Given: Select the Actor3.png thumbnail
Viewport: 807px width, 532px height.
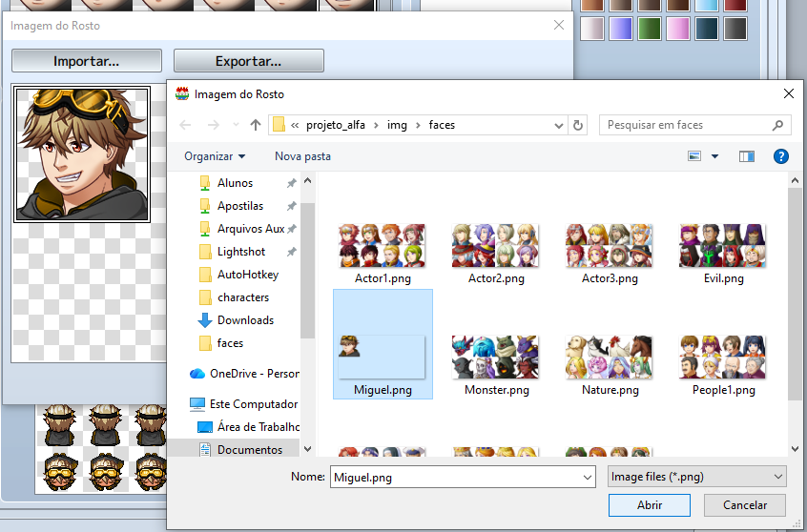Looking at the screenshot, I should pos(609,245).
